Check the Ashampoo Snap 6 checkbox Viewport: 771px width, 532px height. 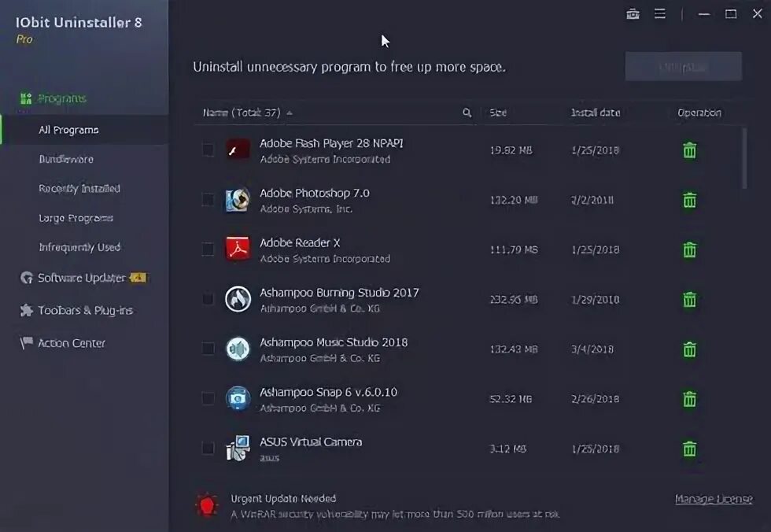point(208,398)
